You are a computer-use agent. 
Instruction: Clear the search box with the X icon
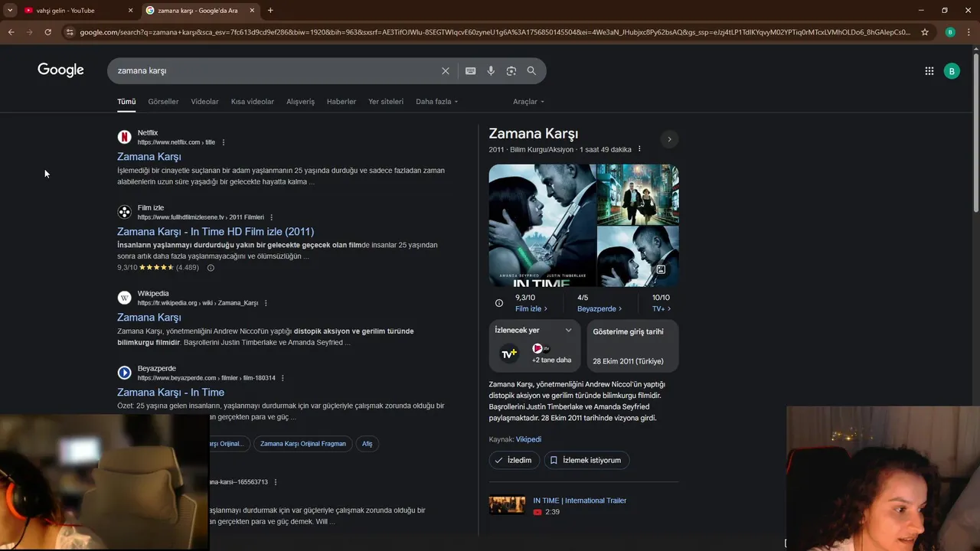446,70
